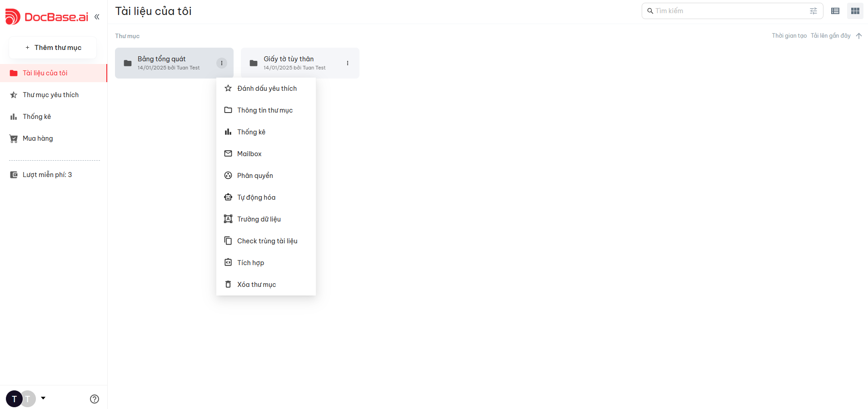Click Tài liệu của tôi page title
This screenshot has width=868, height=409.
(x=154, y=11)
